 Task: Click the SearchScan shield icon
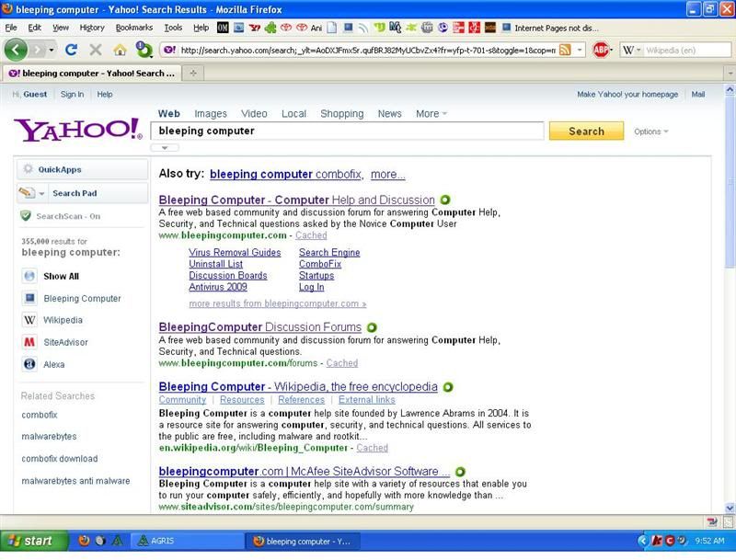(x=26, y=216)
